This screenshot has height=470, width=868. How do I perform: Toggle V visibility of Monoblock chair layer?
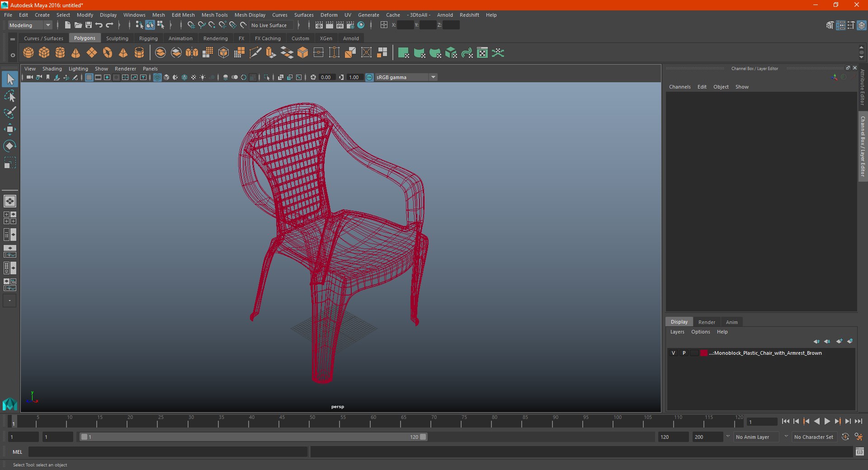click(x=673, y=353)
